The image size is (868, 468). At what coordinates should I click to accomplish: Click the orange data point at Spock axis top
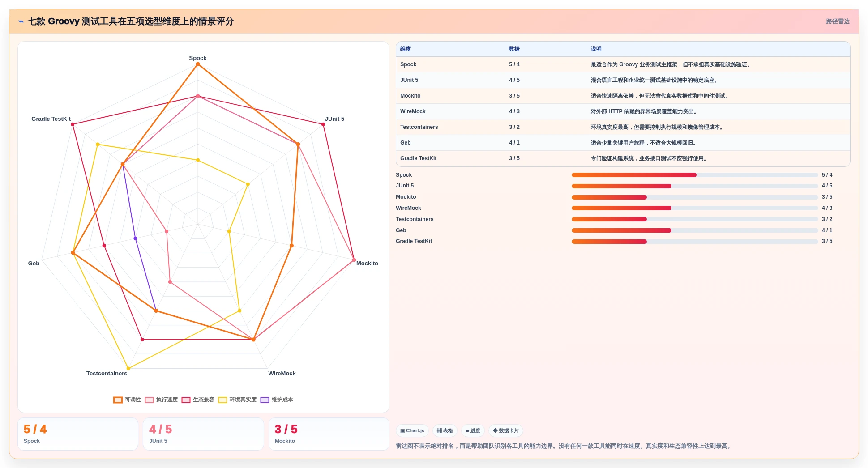coord(198,64)
